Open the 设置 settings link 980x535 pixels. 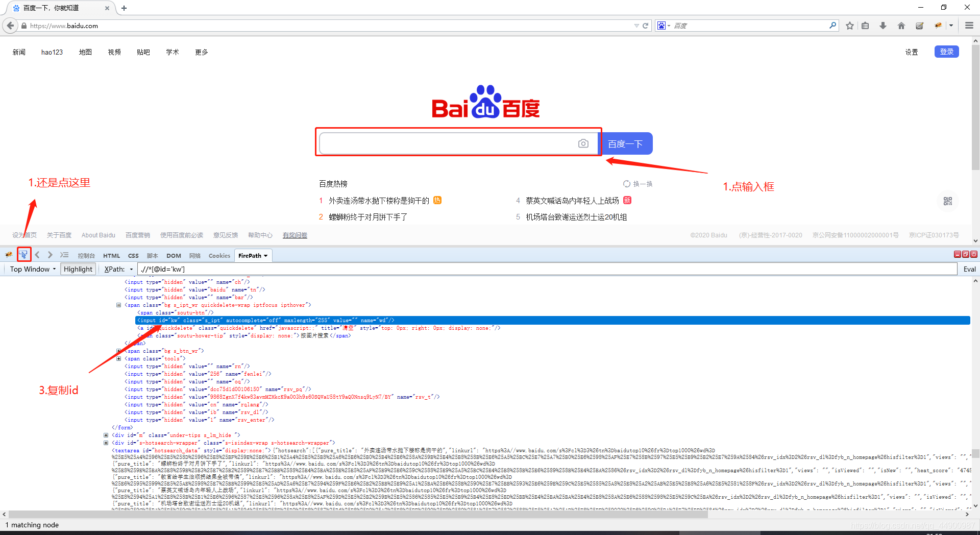coord(912,52)
